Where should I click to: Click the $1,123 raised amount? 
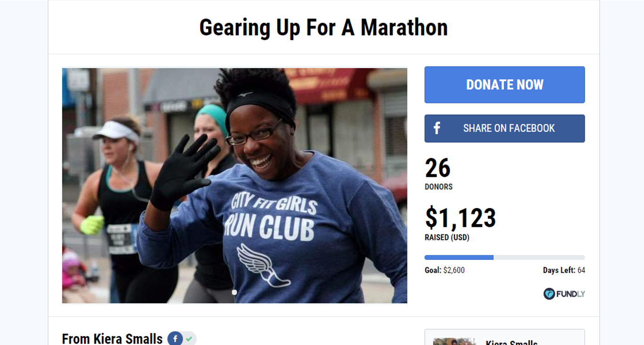tap(460, 218)
